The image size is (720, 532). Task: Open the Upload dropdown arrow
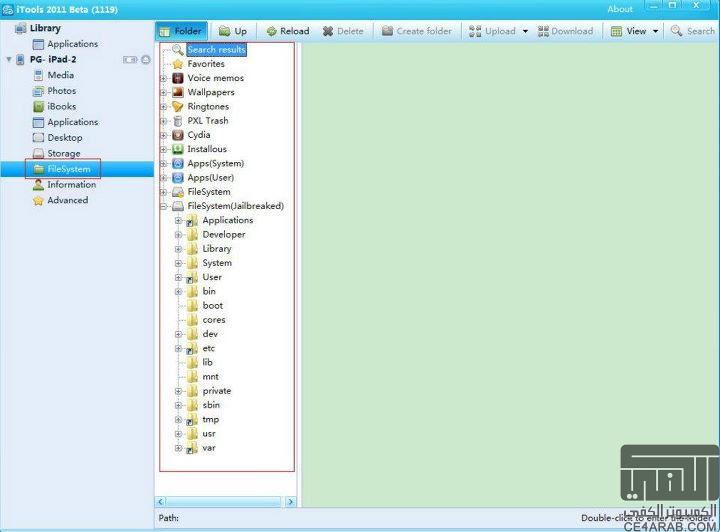click(x=525, y=31)
